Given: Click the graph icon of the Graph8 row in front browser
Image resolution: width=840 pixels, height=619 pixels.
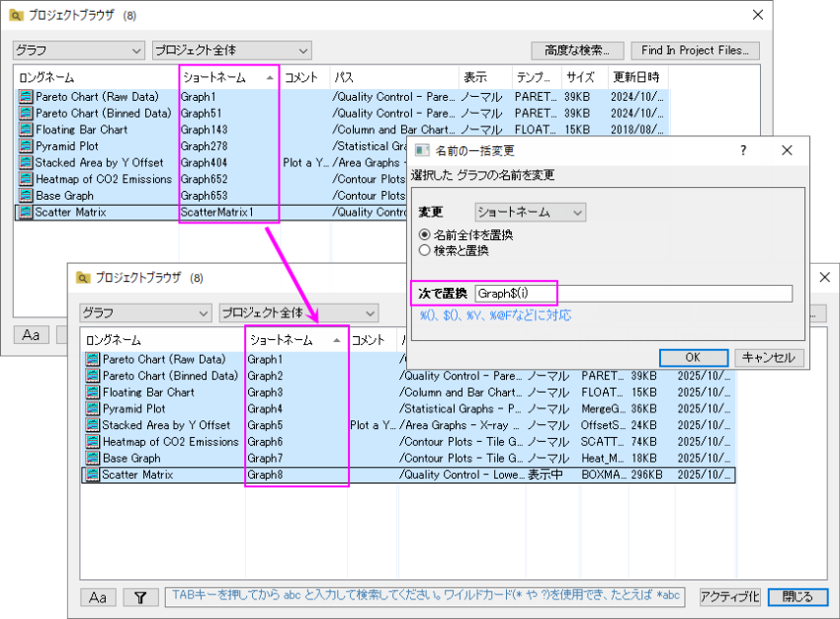Looking at the screenshot, I should pyautogui.click(x=93, y=475).
